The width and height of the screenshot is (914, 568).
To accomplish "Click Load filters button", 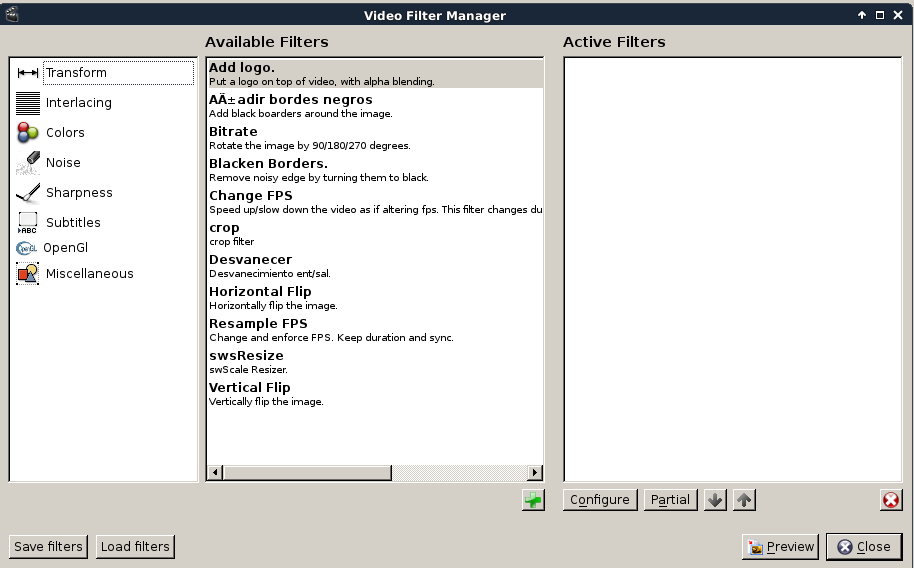I will (135, 546).
